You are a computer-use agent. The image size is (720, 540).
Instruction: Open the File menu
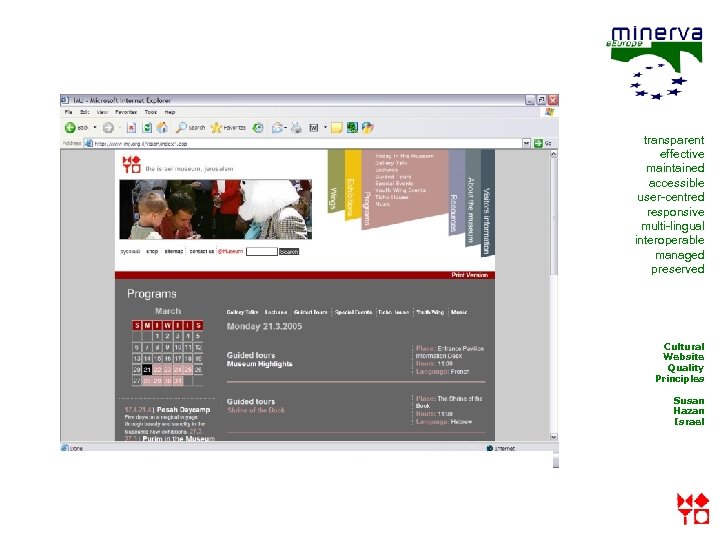[x=68, y=112]
